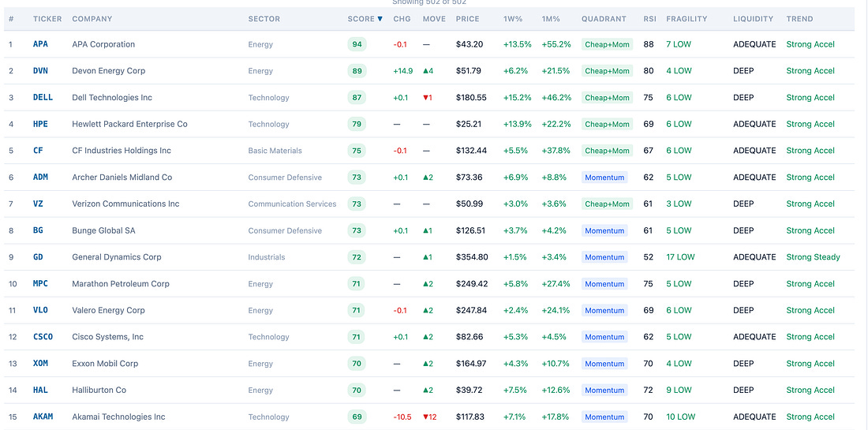The image size is (868, 430).
Task: Click the score badge 94 for APA
Action: coord(357,44)
